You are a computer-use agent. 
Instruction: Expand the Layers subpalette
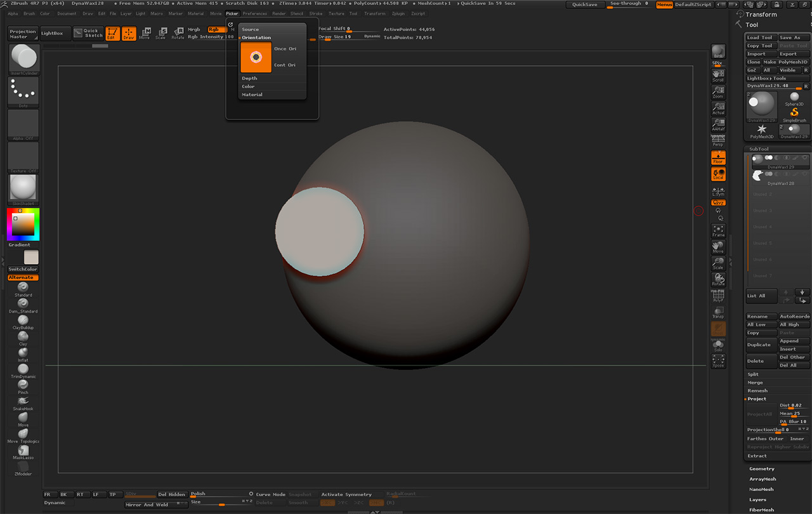(x=757, y=499)
